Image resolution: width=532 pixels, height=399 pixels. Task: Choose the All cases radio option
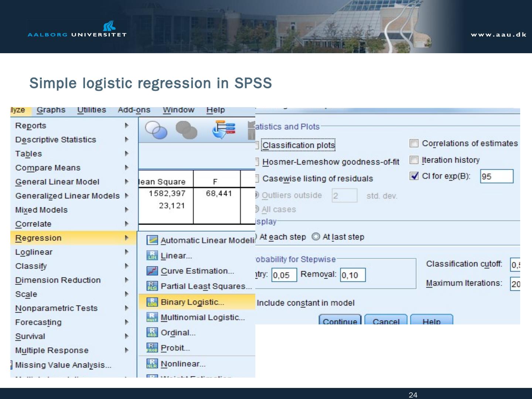point(257,209)
